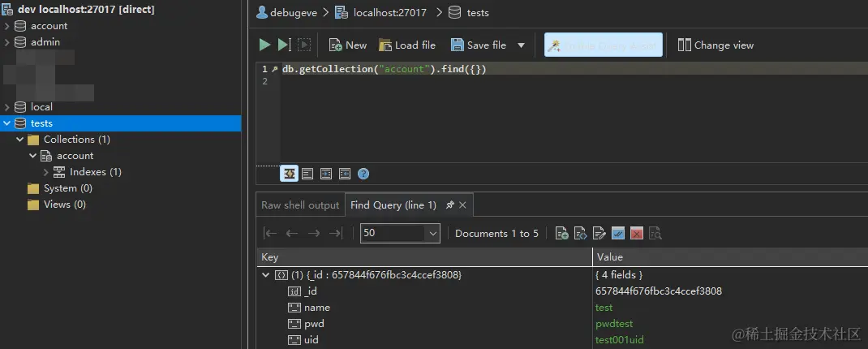The image size is (868, 349).
Task: Click the '{ 4 fields }' value cell
Action: pos(619,275)
